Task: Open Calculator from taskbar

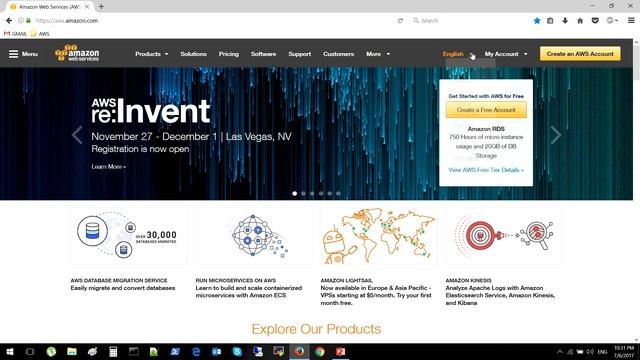Action: 113,351
